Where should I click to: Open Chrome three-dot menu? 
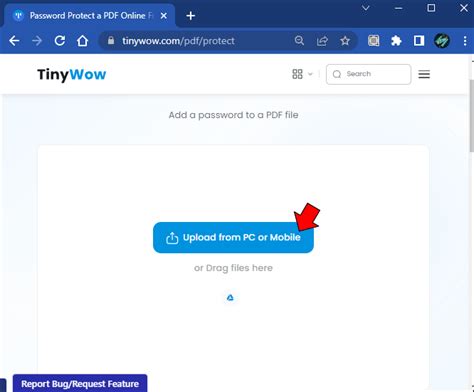[465, 41]
